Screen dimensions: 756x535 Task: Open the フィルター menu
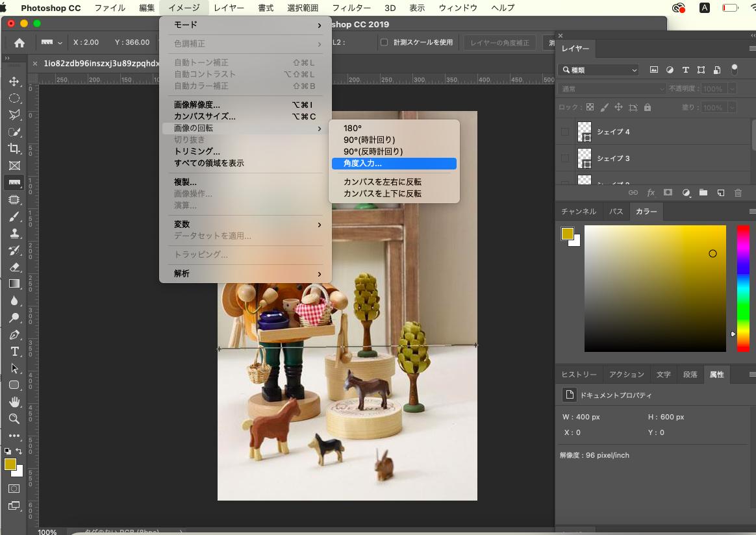351,8
